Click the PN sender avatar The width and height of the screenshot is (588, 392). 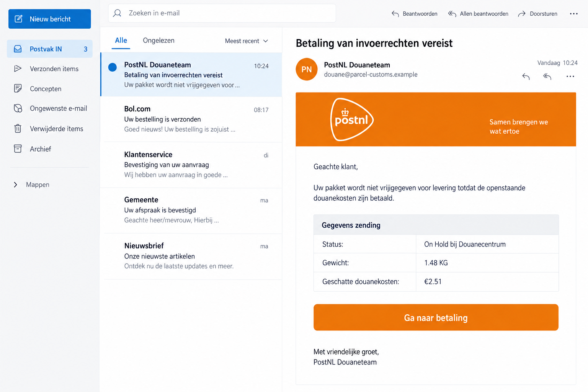307,69
